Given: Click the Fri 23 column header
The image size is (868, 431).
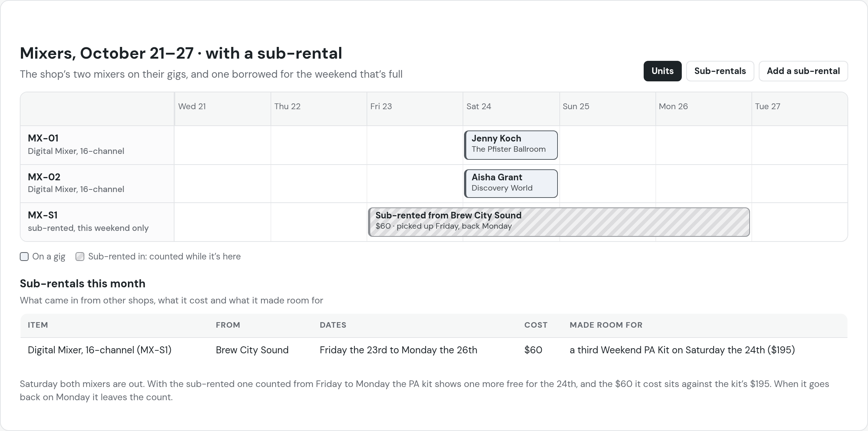Looking at the screenshot, I should click(415, 109).
